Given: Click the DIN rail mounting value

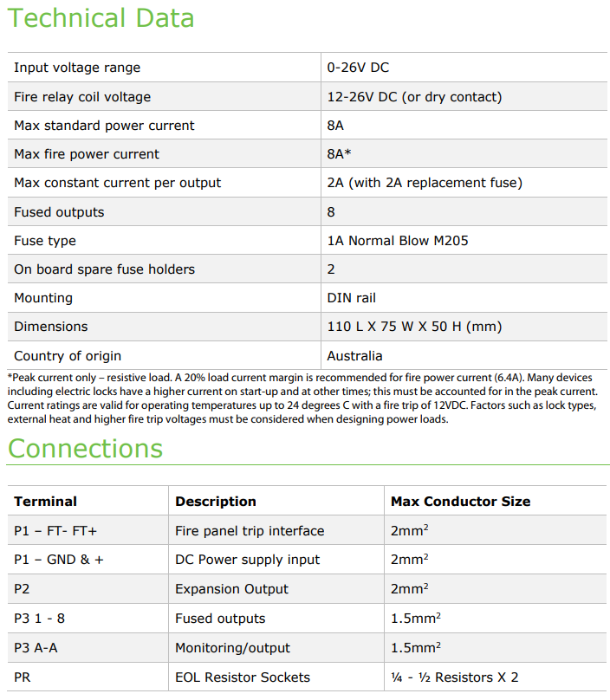Looking at the screenshot, I should pyautogui.click(x=352, y=298).
